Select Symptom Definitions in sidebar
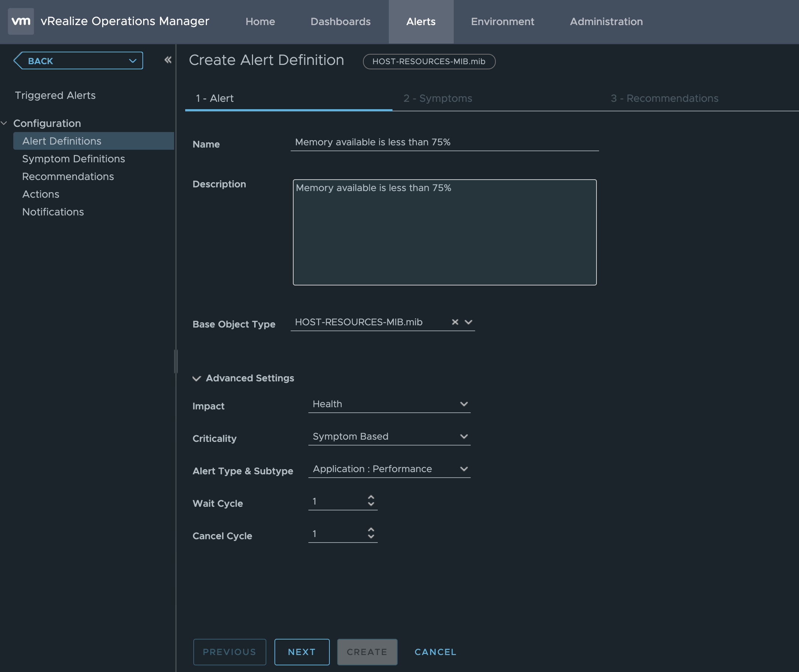This screenshot has height=672, width=799. tap(73, 159)
